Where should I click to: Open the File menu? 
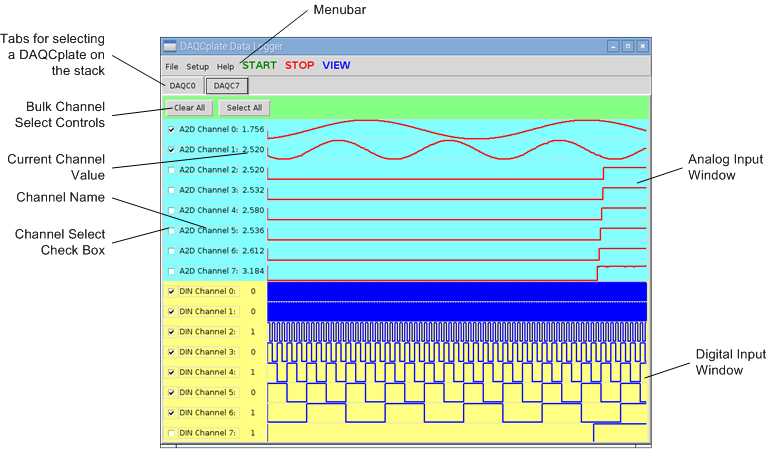point(172,66)
